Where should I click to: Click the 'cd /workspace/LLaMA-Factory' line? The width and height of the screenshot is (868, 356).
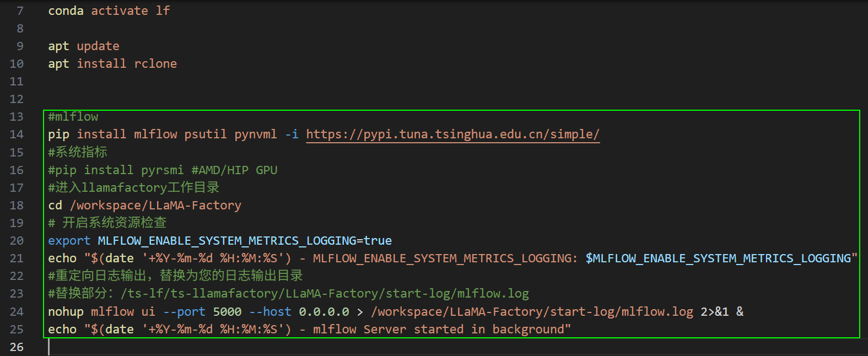(x=144, y=206)
